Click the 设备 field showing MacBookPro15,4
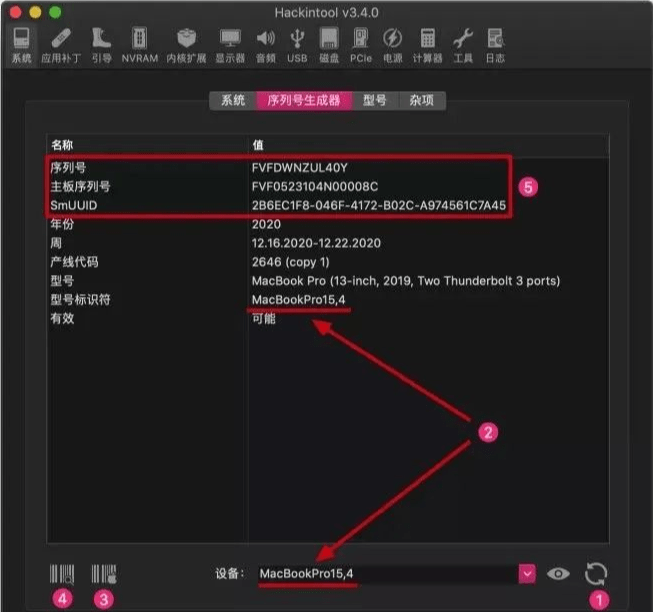 (x=388, y=574)
